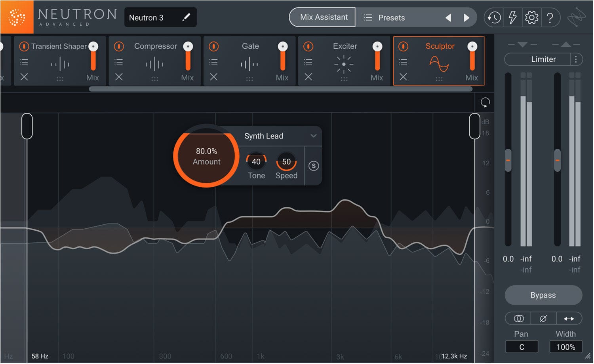Click the Tone knob set to 40
This screenshot has height=364, width=594.
(x=256, y=161)
